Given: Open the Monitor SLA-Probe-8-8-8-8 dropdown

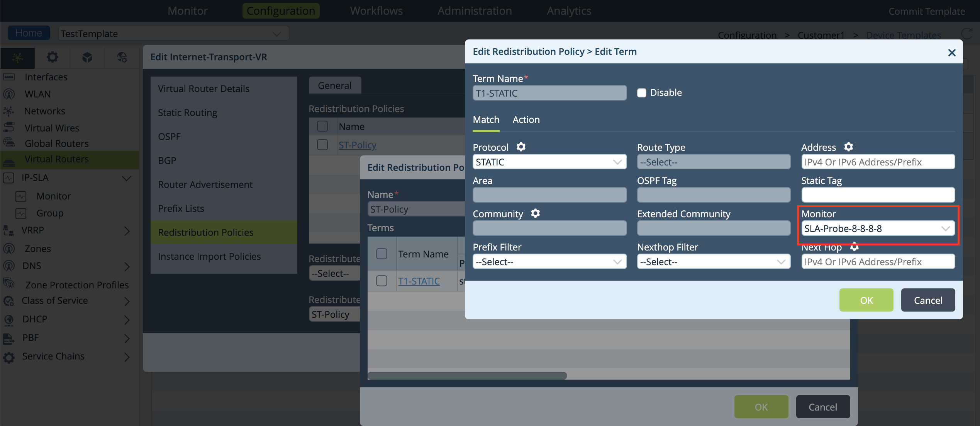Looking at the screenshot, I should [877, 228].
